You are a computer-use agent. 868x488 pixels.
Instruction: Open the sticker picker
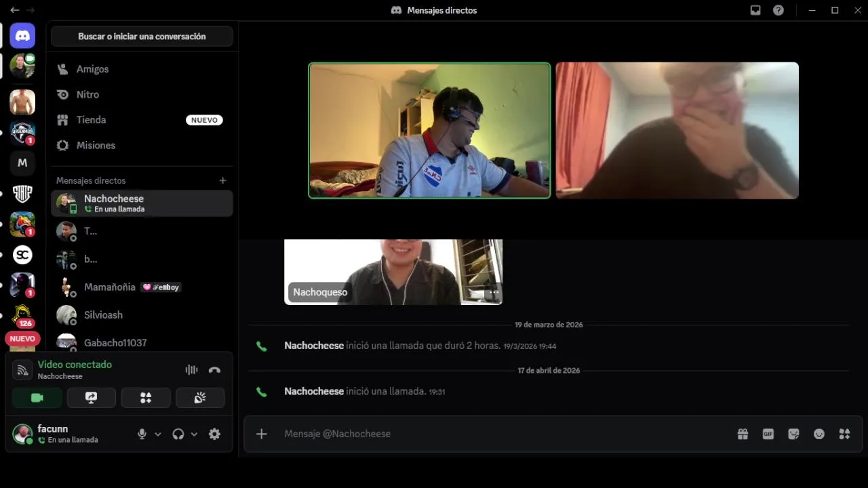point(793,434)
